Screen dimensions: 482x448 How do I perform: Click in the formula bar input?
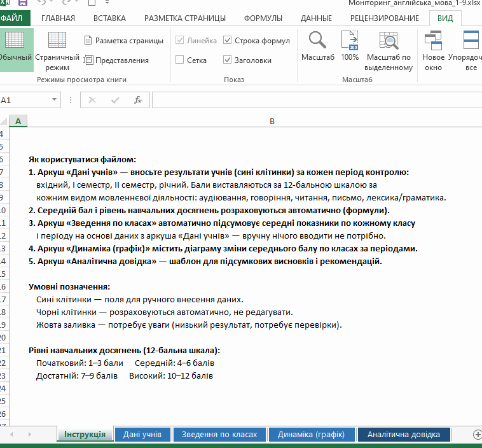(317, 100)
